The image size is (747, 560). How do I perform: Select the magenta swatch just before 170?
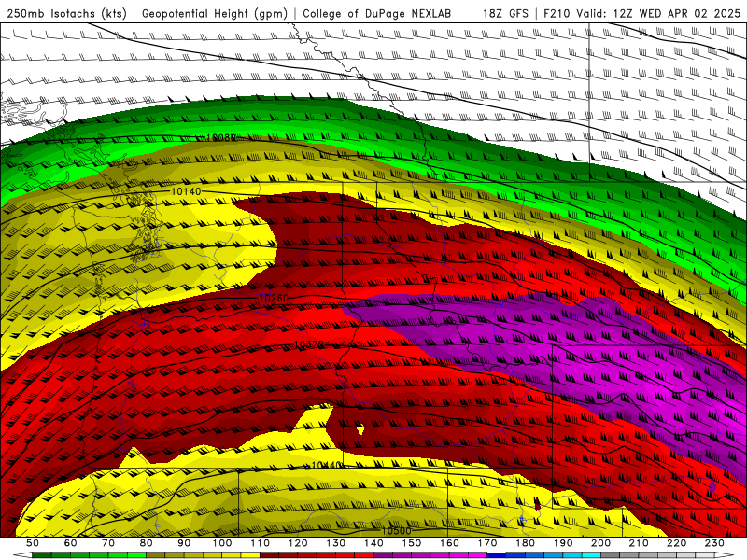point(477,555)
